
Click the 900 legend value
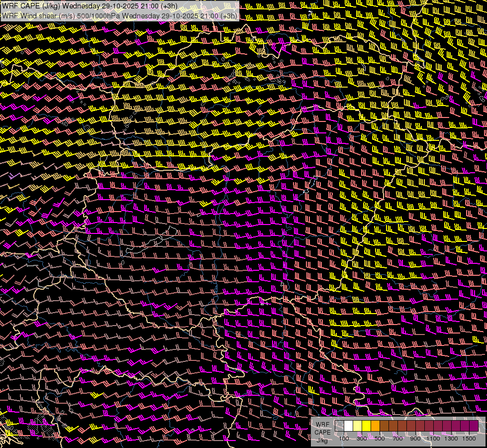point(415,439)
